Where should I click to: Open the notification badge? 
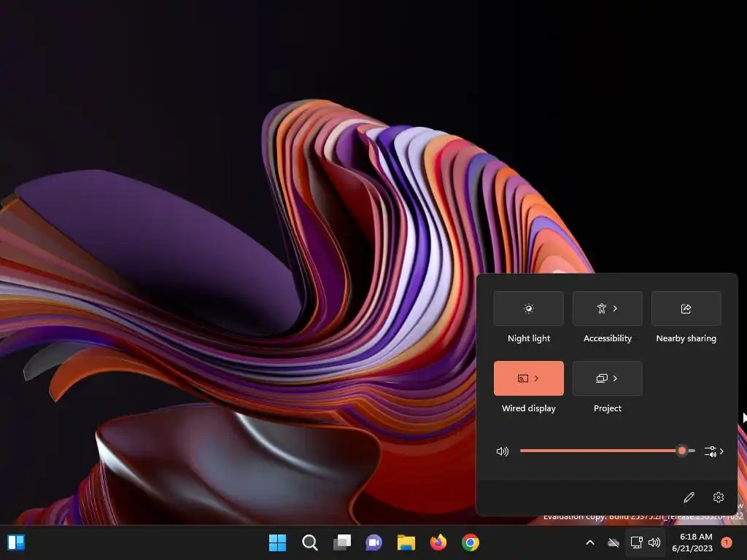tap(727, 542)
